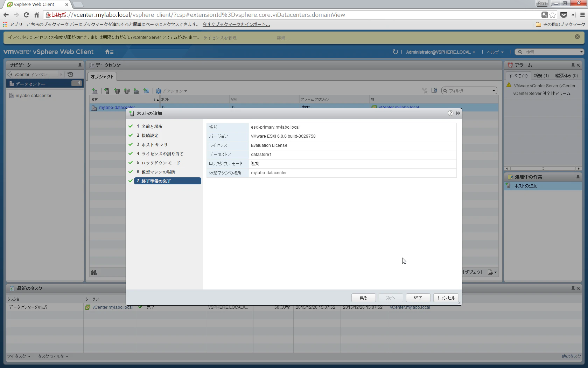Open the browser home page icon
The image size is (588, 368).
pos(36,15)
